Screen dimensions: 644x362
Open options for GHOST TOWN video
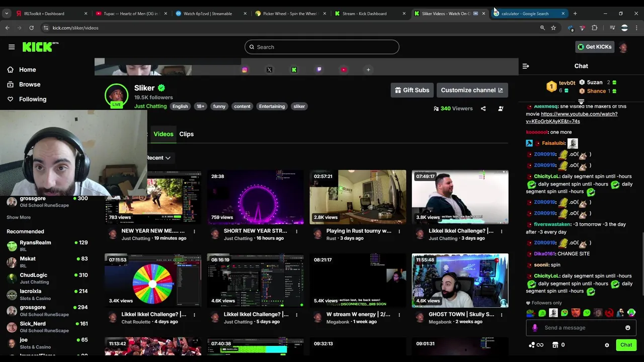pos(502,315)
